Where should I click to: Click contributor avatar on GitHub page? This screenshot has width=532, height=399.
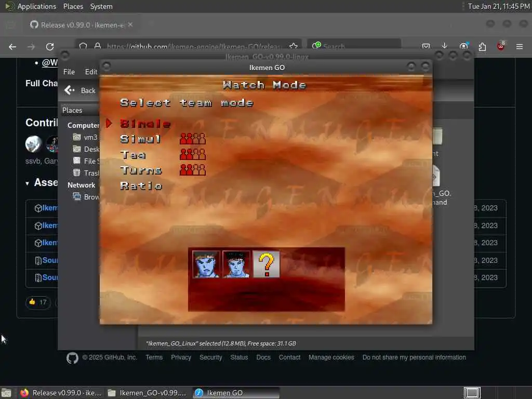click(34, 144)
